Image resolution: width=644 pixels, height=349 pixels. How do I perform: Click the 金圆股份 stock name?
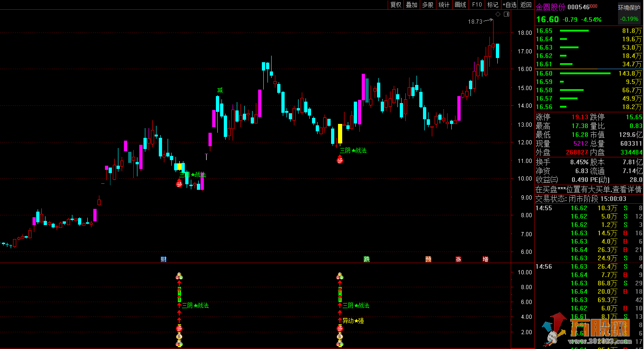pos(551,7)
